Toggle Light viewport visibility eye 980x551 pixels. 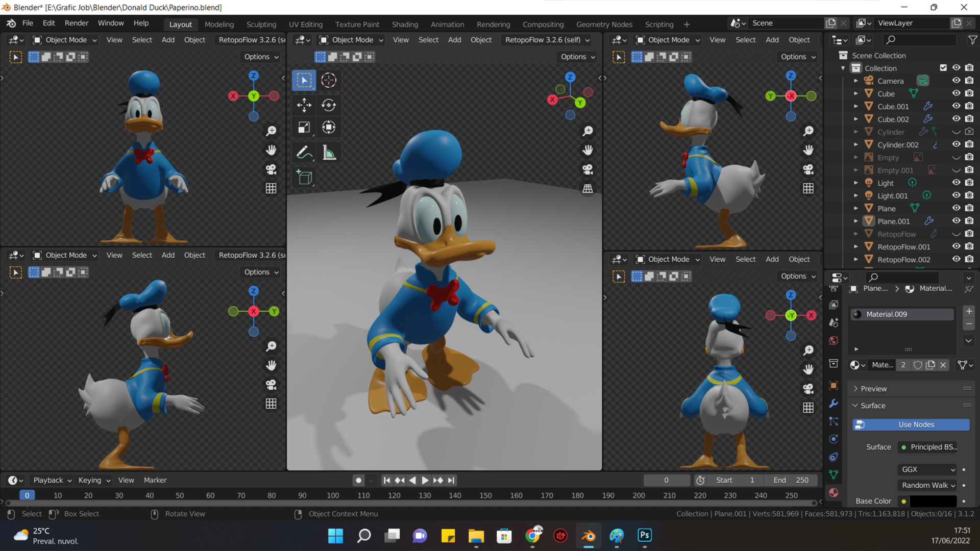[x=956, y=183]
